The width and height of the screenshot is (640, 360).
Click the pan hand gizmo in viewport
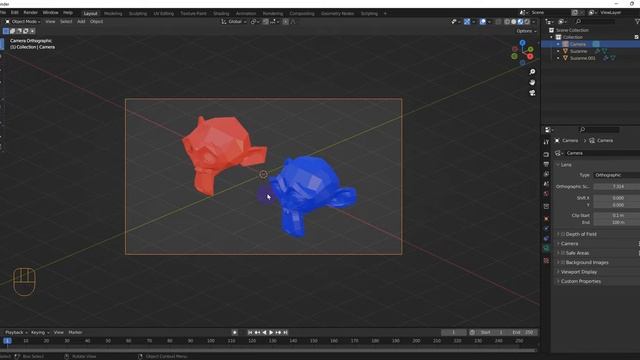532,82
